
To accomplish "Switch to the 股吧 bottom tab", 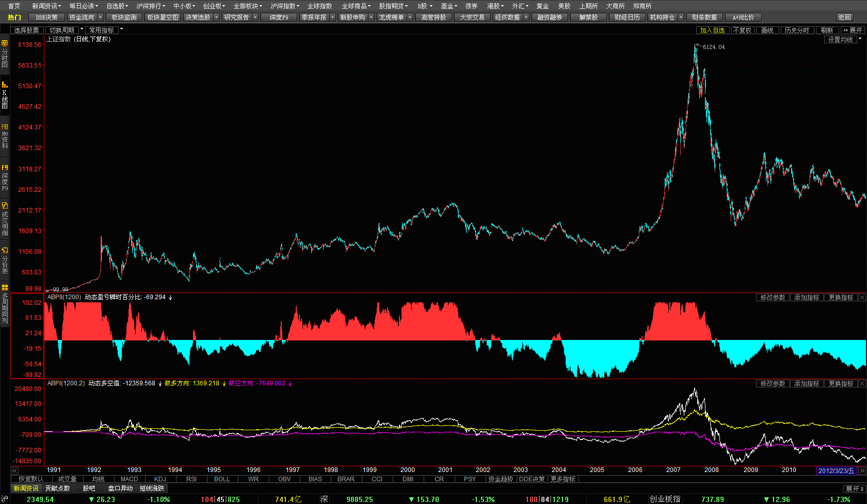I will [x=89, y=489].
